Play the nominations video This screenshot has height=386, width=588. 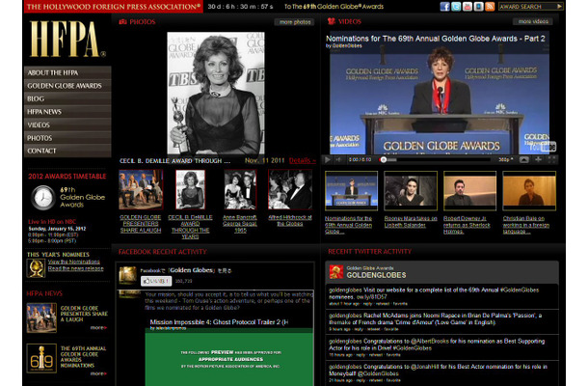(328, 160)
